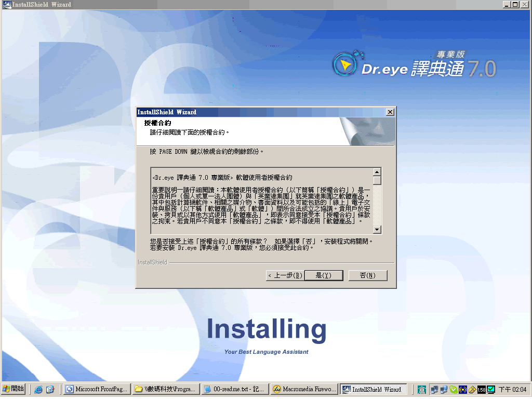Open the 數碼科技\Progra... folder taskbar button
532x399 pixels.
click(x=166, y=389)
